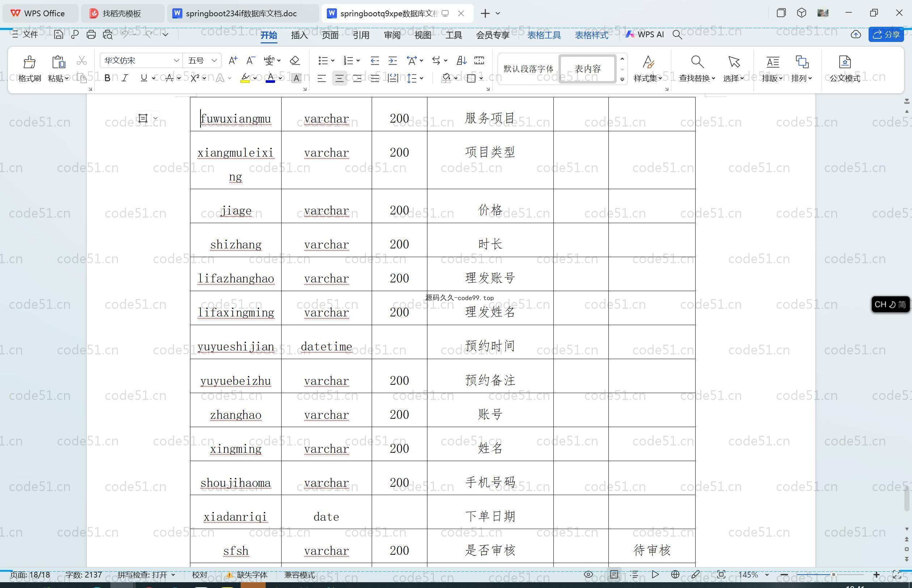Click the Share (分享) button
The height and width of the screenshot is (588, 912).
point(886,35)
